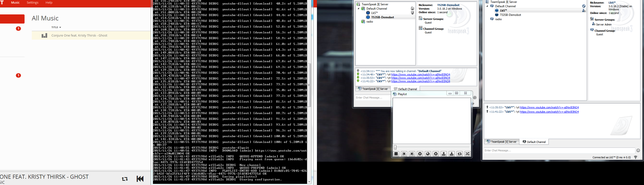Open the 11:35:53 YouTube link in right chat

tap(549, 107)
